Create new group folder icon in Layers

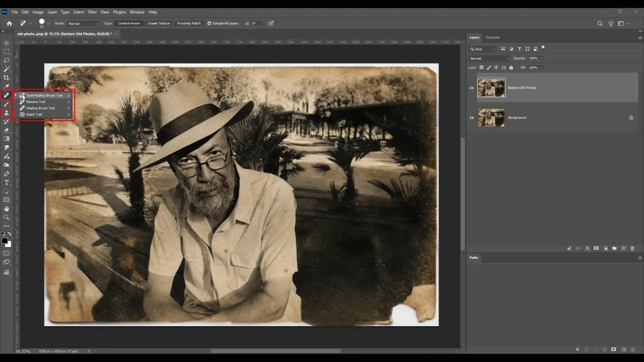tap(614, 248)
